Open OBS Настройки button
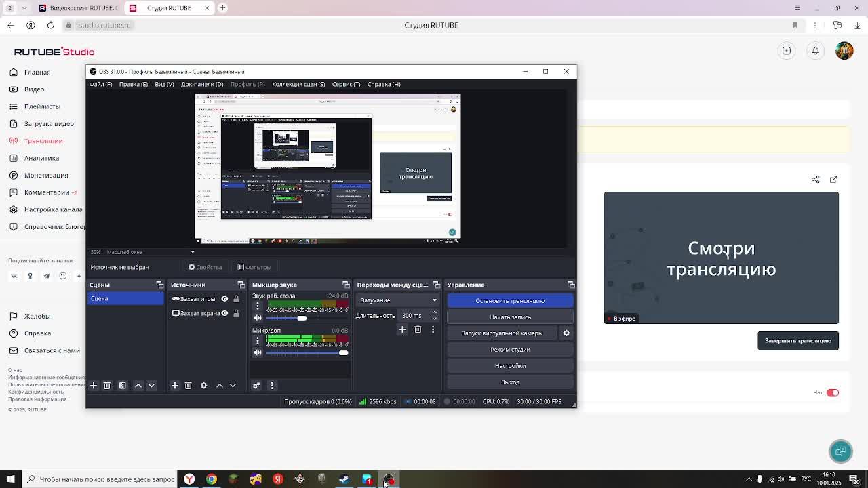Screen dimensions: 868x488 [x=510, y=365]
